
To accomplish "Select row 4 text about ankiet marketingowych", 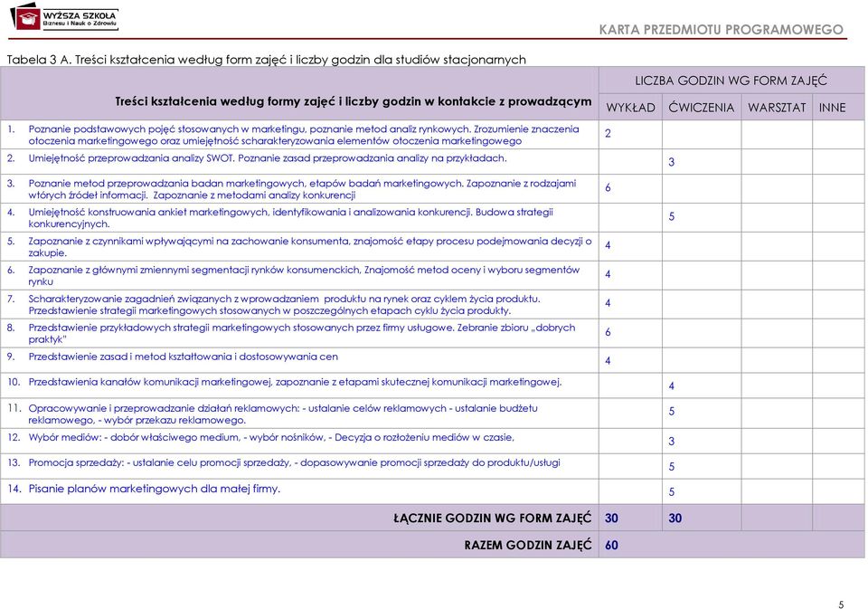I will tap(290, 218).
